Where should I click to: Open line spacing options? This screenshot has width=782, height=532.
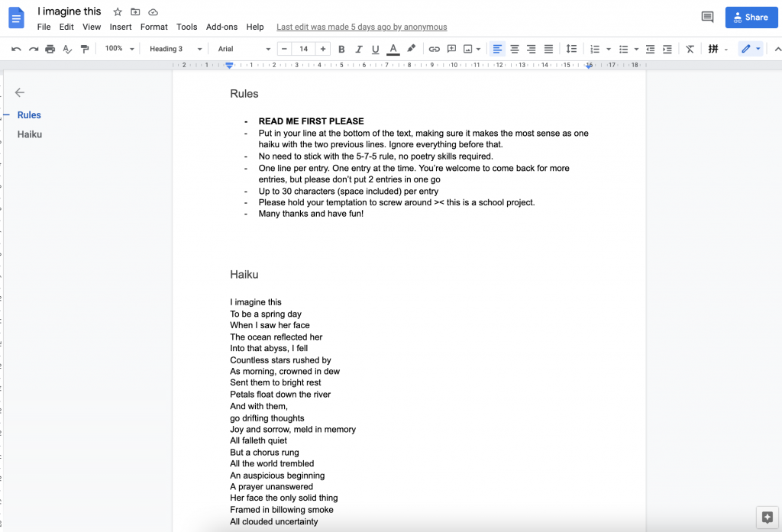point(571,49)
